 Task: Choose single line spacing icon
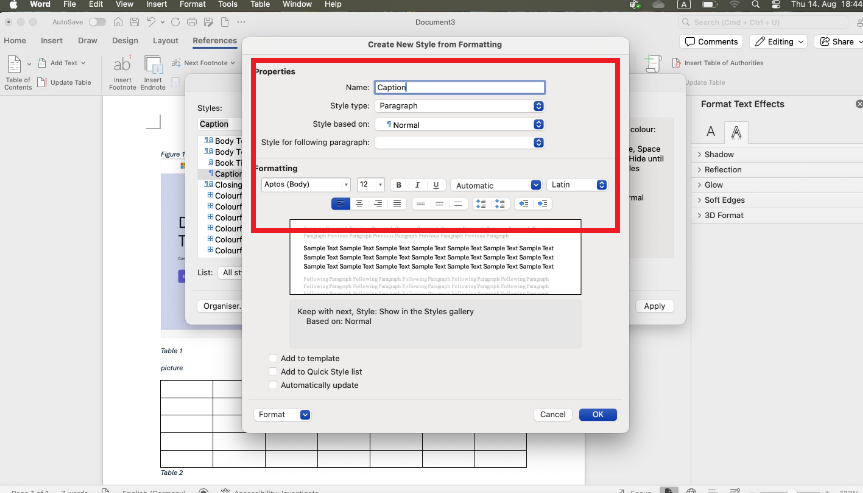pos(420,204)
